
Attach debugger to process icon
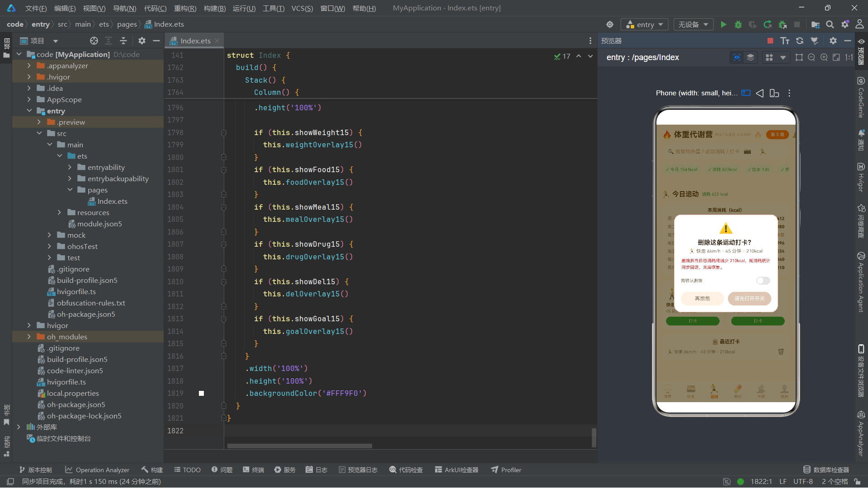(x=783, y=24)
